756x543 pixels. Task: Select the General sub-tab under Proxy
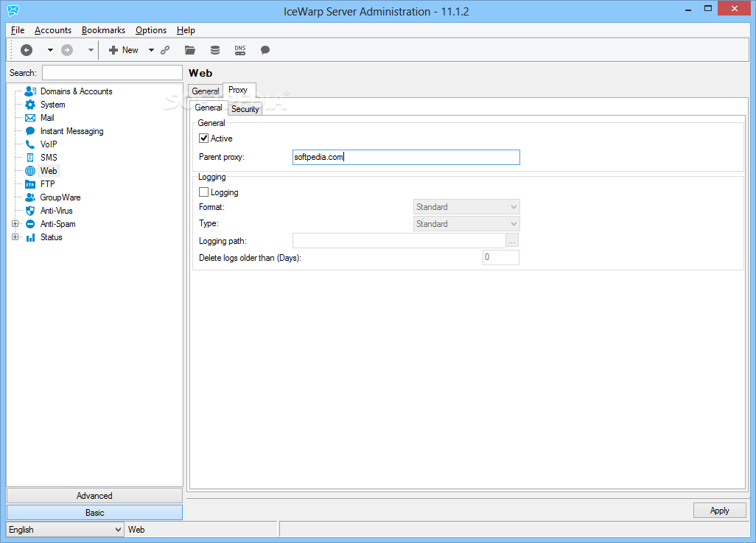[x=209, y=108]
